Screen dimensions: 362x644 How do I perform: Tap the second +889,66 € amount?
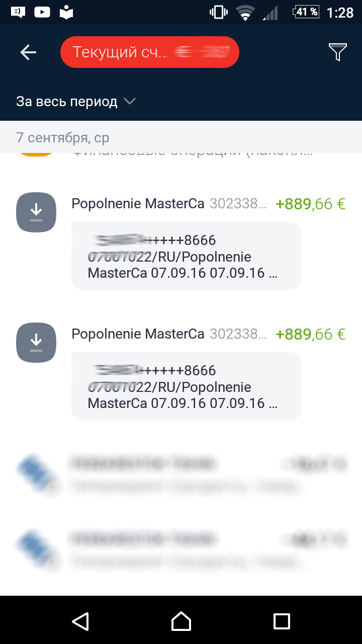(310, 334)
